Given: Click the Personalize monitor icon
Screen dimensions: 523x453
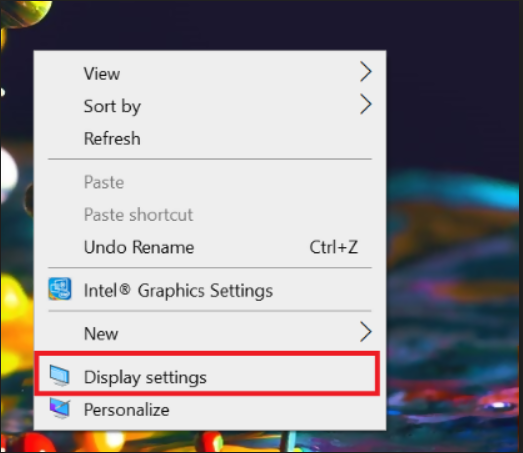Looking at the screenshot, I should [60, 408].
